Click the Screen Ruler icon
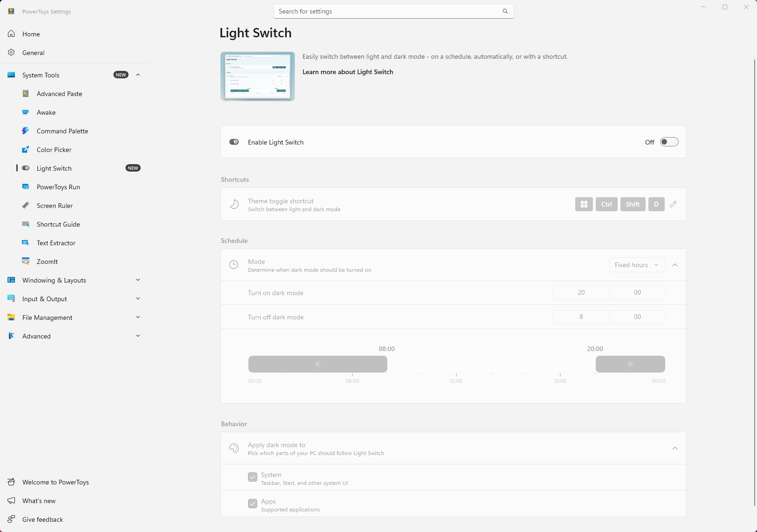The height and width of the screenshot is (532, 757). pos(26,206)
